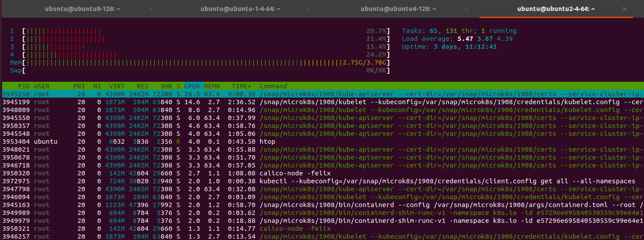Click the PRI column header
Screen dimensions: 644x240
[x=79, y=86]
